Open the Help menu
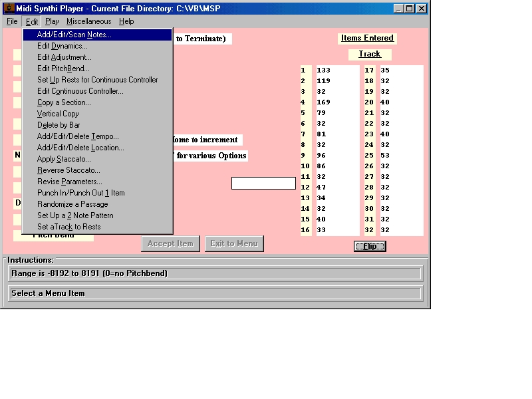532x399 pixels. pos(126,21)
